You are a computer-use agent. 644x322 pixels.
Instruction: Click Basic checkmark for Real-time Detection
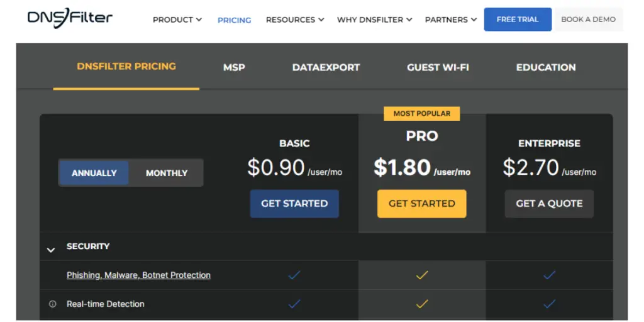pos(294,304)
